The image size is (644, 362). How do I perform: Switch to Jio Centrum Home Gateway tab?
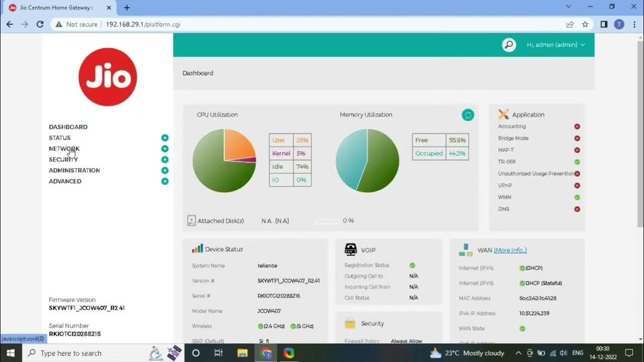59,8
